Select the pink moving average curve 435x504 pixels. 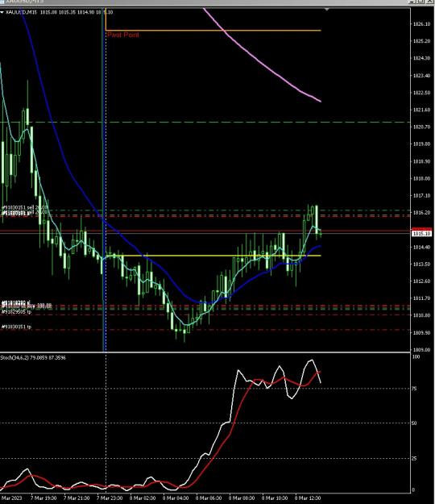tap(262, 63)
